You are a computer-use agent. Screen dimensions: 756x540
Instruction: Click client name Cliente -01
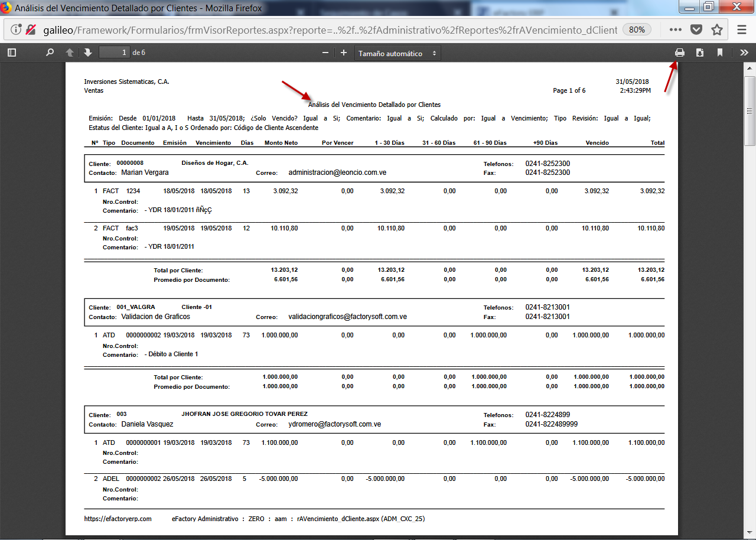(x=197, y=307)
